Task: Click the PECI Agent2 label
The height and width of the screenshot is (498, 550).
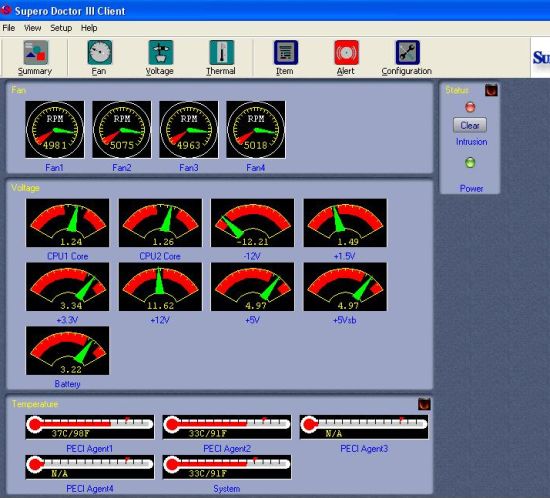Action: (x=227, y=449)
